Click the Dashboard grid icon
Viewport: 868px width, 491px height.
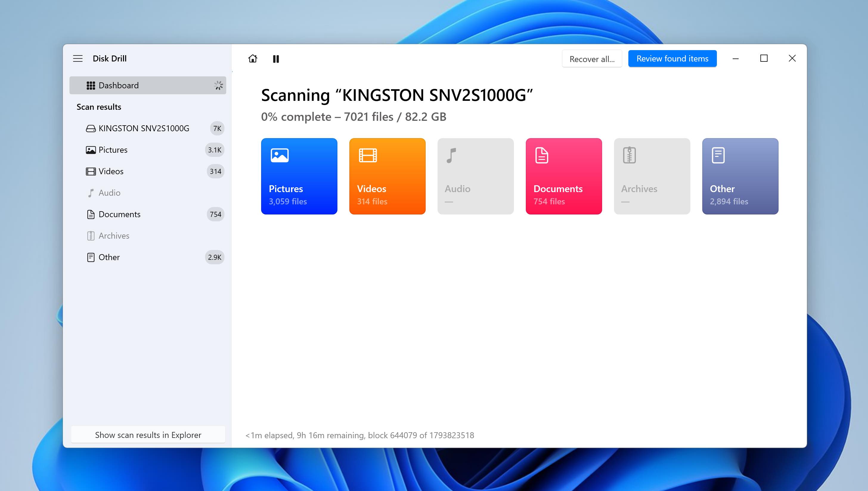(x=90, y=85)
